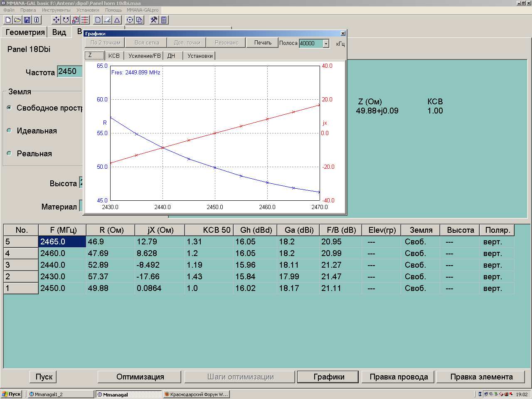Screen dimensions: 532x399
Task: Expand the Полоса bandwidth dropdown
Action: (x=326, y=44)
